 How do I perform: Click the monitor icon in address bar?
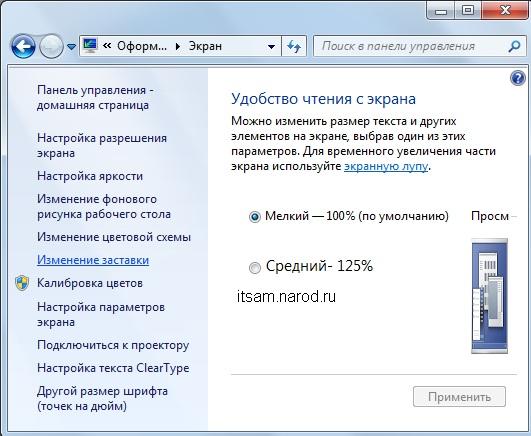(x=90, y=46)
